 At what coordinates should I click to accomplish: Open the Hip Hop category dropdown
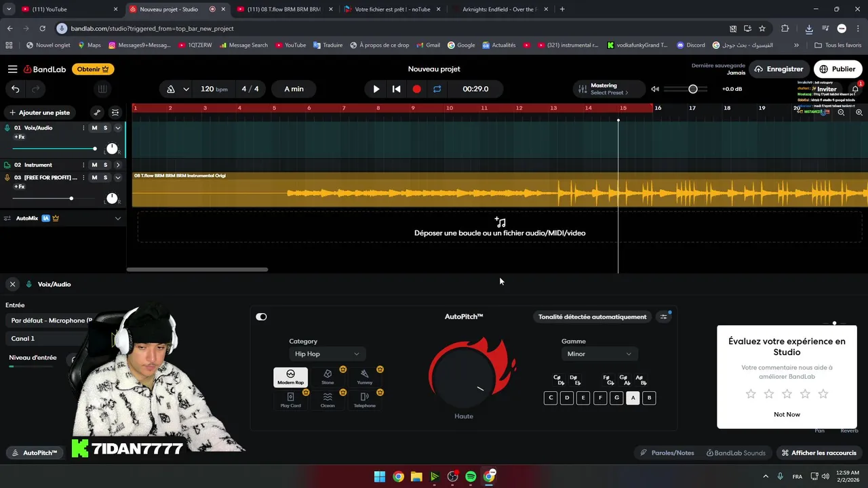pos(327,354)
